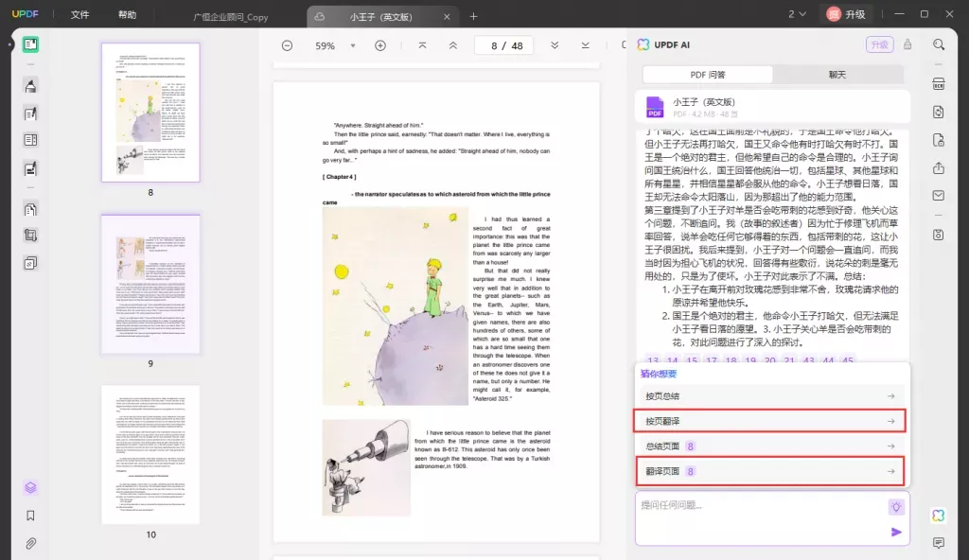
Task: Open the layers panel icon
Action: [x=30, y=488]
